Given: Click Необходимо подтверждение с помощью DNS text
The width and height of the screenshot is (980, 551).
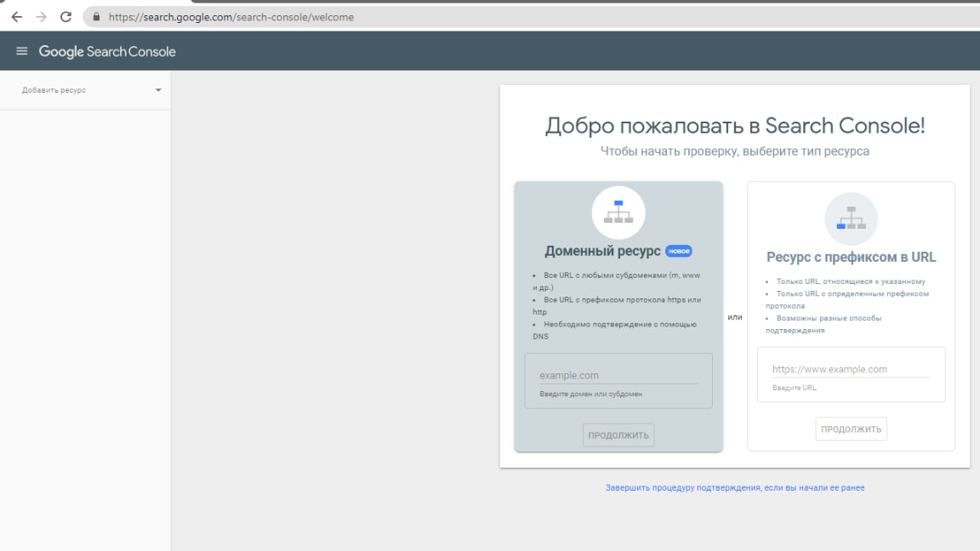Looking at the screenshot, I should coord(615,330).
